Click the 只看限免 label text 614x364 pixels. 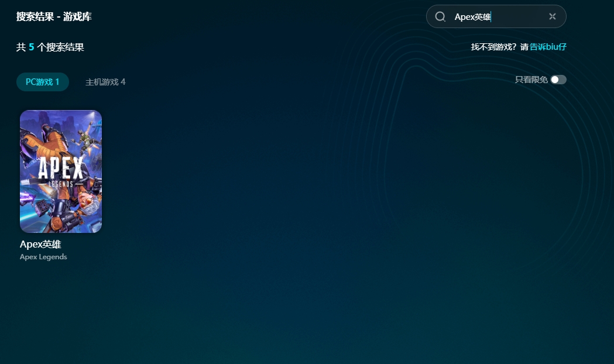(531, 80)
